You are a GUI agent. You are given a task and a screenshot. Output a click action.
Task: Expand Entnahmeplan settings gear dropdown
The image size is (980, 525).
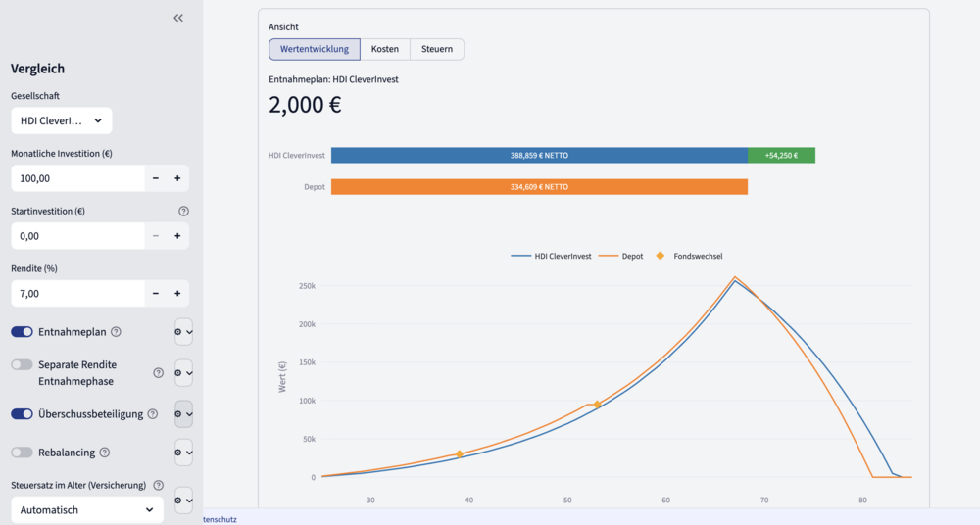(x=184, y=332)
